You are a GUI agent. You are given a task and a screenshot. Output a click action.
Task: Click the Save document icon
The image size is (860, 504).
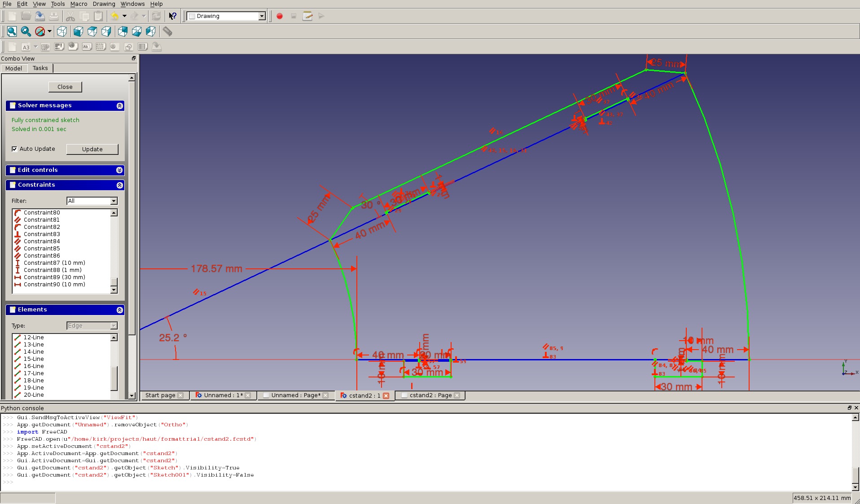pos(40,16)
